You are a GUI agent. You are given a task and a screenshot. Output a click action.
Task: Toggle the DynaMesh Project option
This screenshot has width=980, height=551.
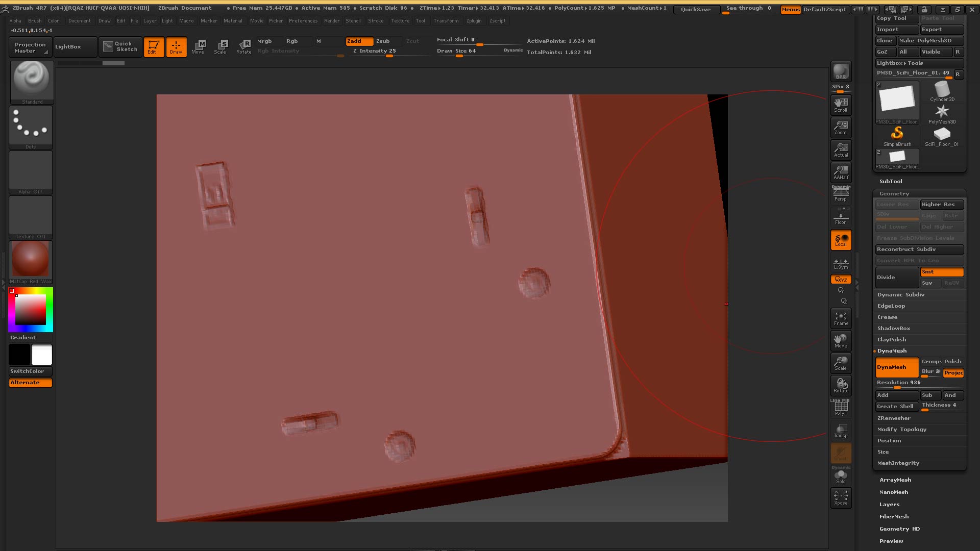click(x=953, y=373)
